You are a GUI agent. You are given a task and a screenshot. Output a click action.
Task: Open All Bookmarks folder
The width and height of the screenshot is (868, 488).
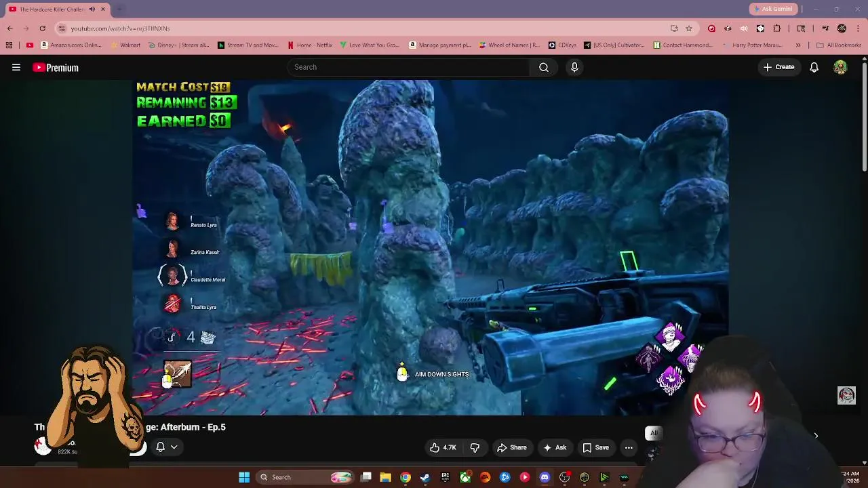839,45
